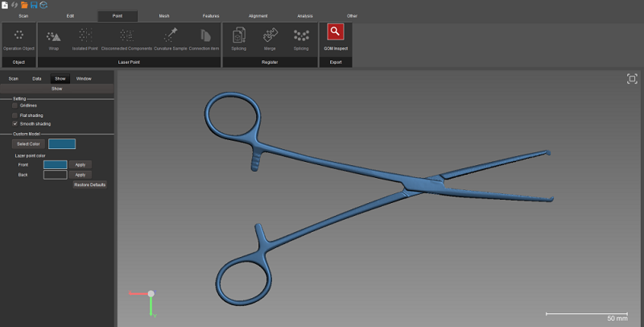644x327 pixels.
Task: Open the Scan ribbon tab
Action: coord(23,16)
